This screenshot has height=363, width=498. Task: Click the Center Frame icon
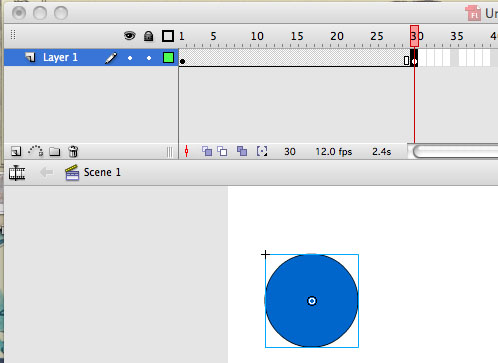(187, 151)
